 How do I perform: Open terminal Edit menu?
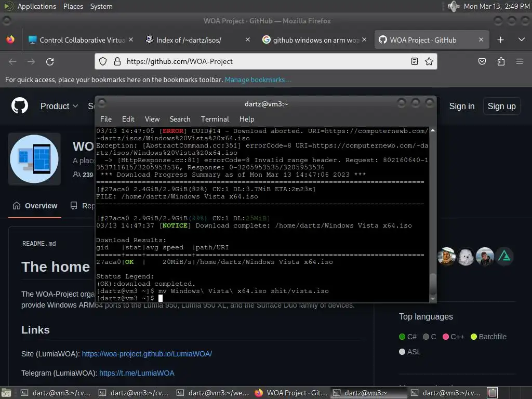pos(128,119)
